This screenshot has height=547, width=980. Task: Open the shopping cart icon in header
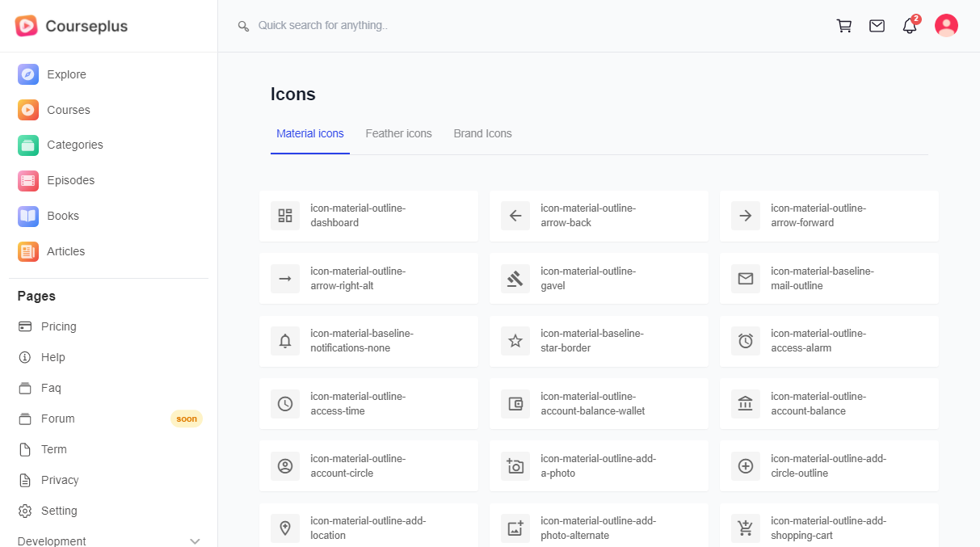click(x=844, y=26)
